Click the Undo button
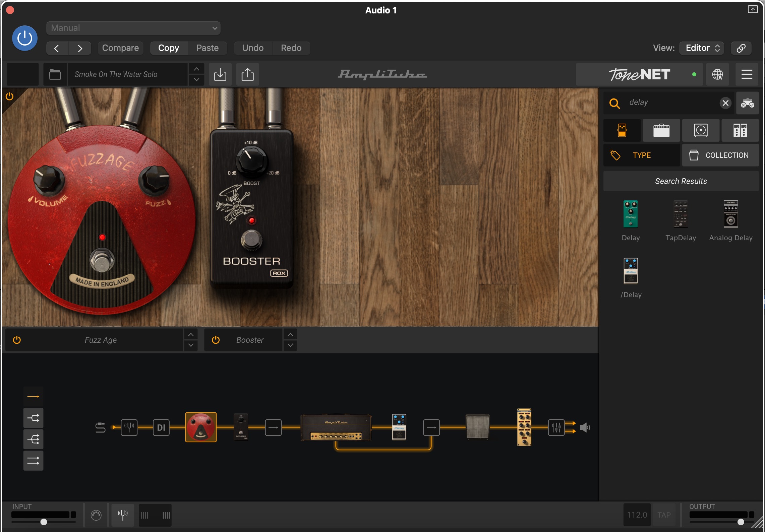Viewport: 765px width, 532px height. [253, 48]
